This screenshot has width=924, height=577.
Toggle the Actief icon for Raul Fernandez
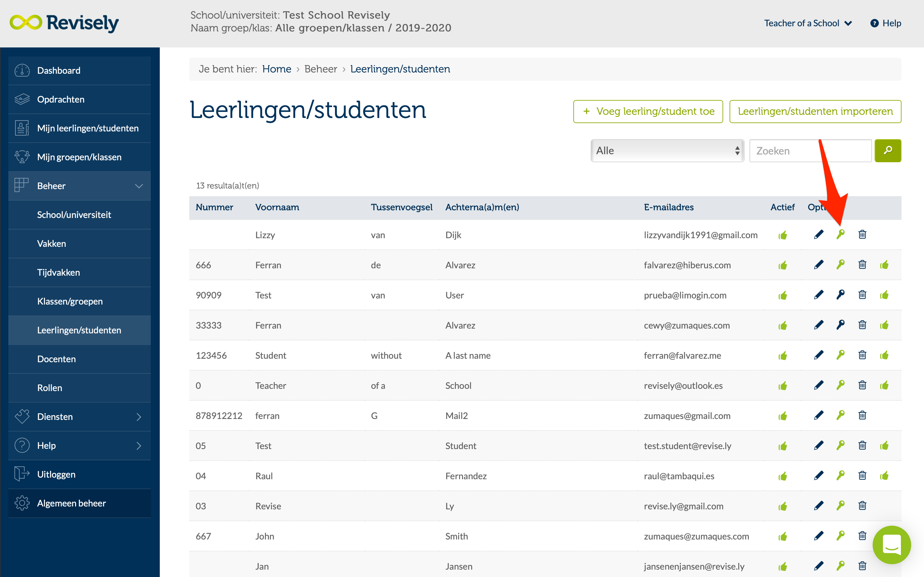(783, 475)
